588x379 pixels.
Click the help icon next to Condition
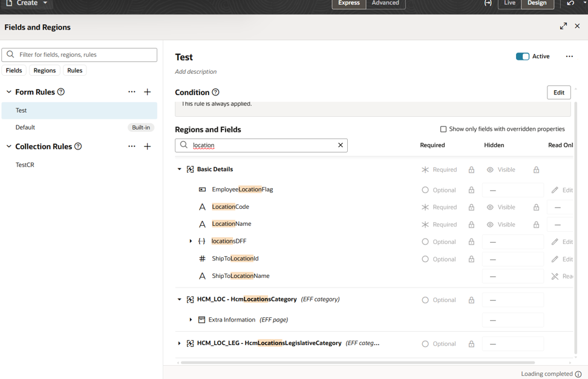pyautogui.click(x=216, y=93)
